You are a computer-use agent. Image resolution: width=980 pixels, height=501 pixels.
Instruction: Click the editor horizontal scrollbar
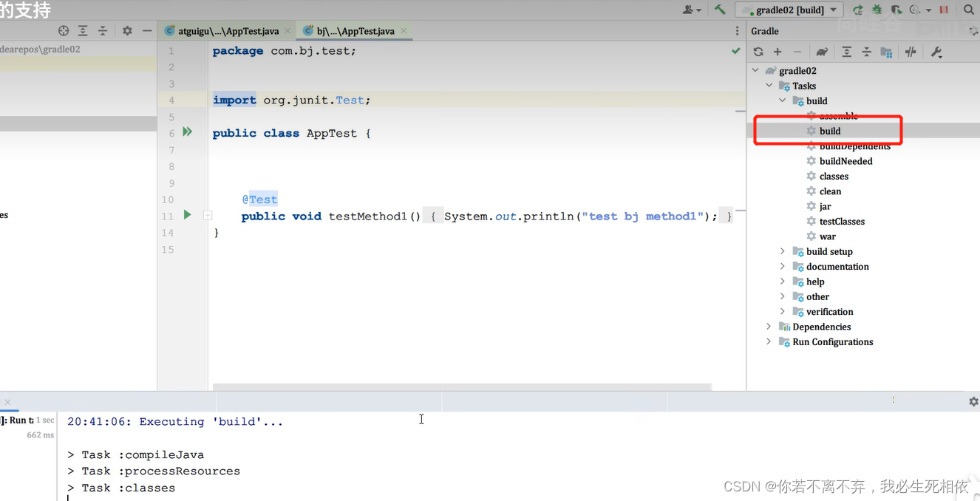click(462, 386)
